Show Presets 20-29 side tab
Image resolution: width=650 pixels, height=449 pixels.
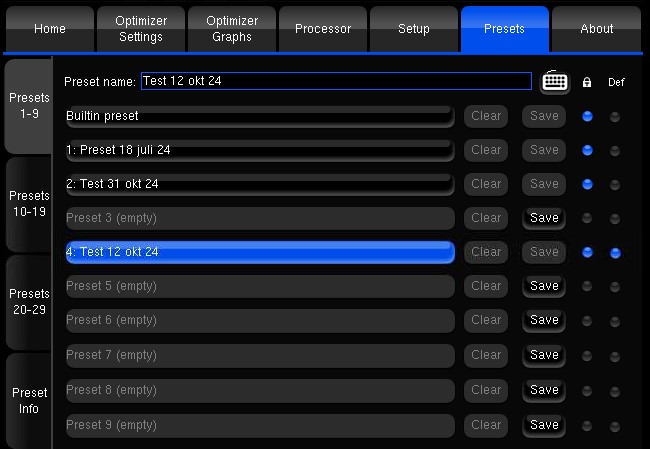pos(29,302)
